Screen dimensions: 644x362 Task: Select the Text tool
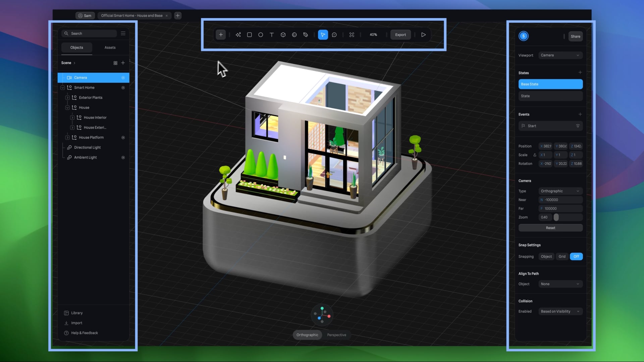click(272, 35)
